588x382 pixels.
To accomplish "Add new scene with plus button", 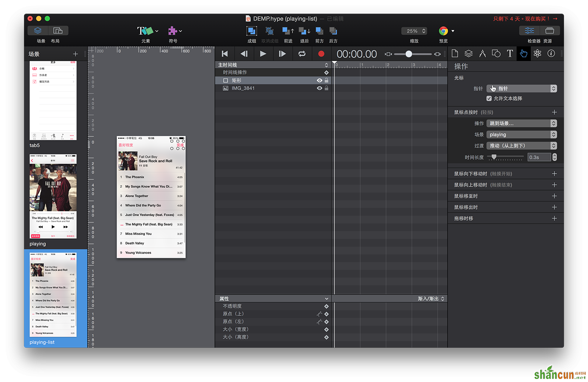I will [76, 54].
